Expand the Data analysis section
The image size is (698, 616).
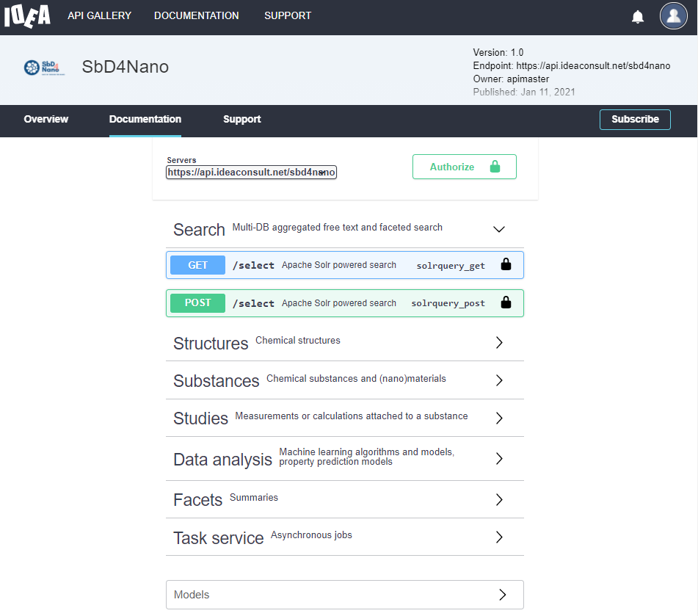coord(499,459)
